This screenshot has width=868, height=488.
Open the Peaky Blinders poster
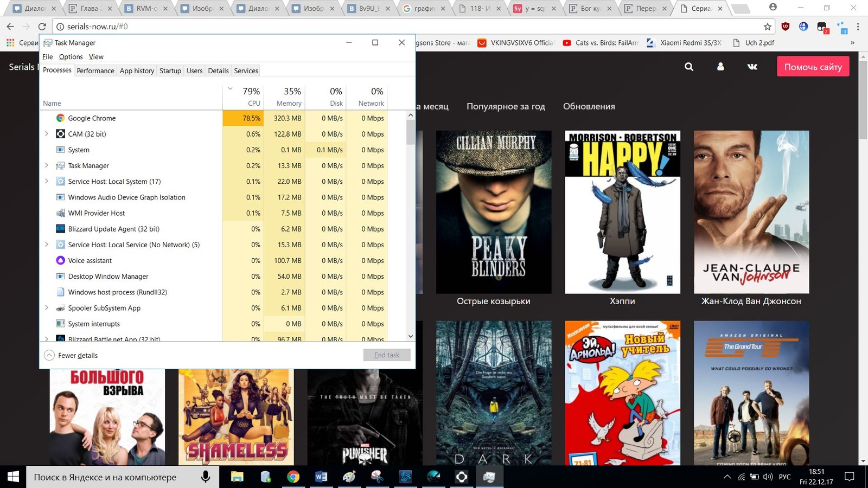pos(494,212)
